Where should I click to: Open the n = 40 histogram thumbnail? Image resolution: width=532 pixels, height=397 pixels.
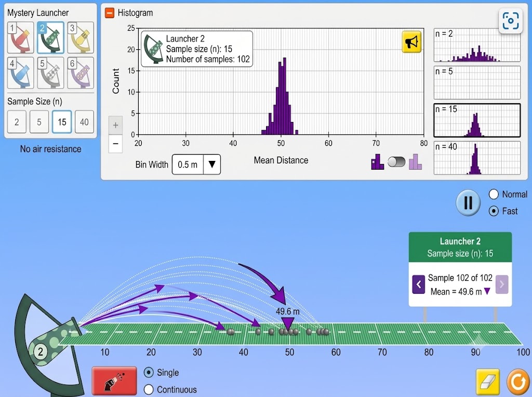click(477, 158)
